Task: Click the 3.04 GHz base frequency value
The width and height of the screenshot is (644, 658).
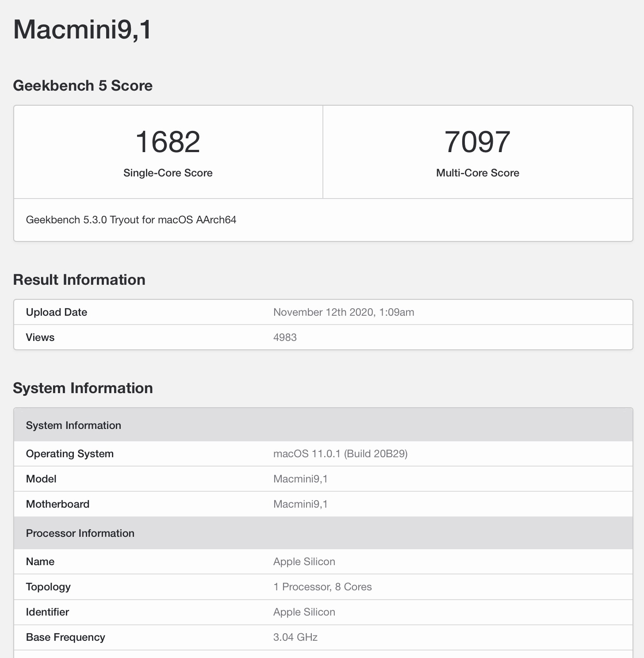Action: coord(295,637)
